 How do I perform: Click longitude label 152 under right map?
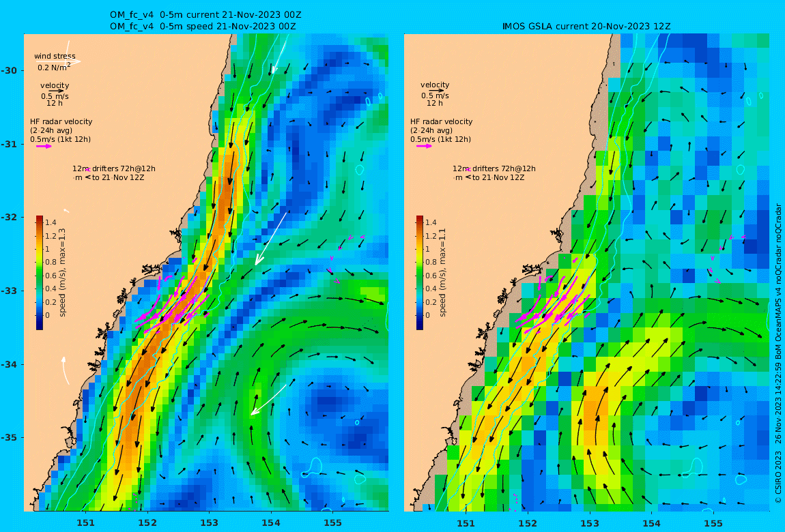tap(528, 523)
